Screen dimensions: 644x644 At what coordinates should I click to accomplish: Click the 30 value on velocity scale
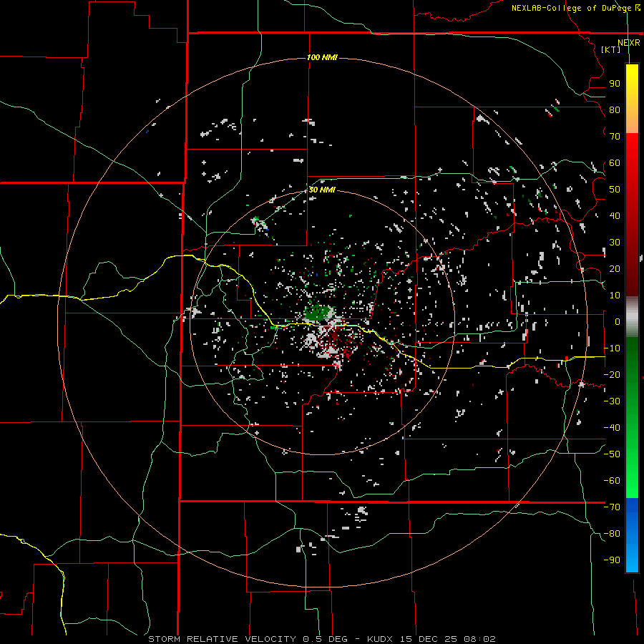coord(615,243)
